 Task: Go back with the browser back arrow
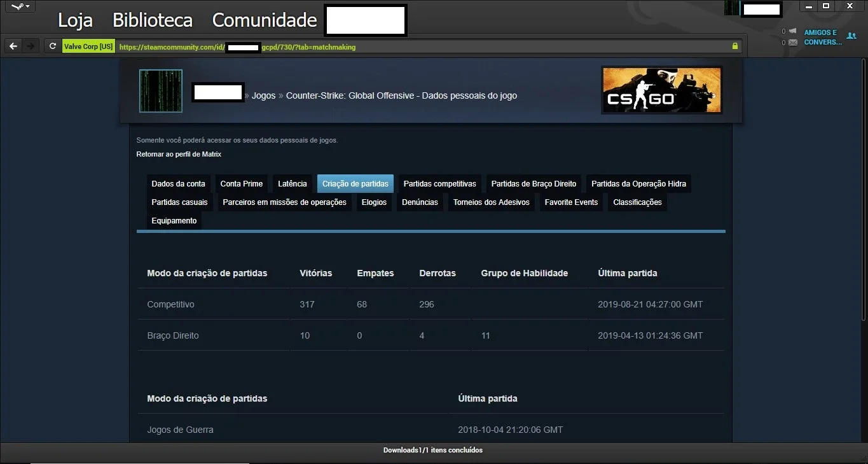tap(13, 46)
